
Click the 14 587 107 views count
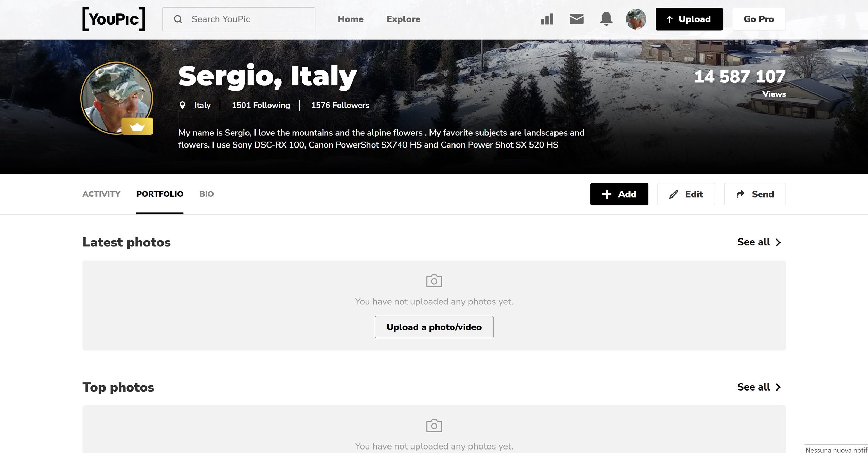pos(740,77)
